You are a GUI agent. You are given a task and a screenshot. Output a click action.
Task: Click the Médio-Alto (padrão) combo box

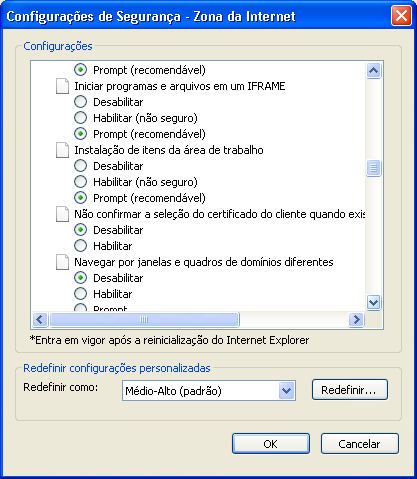(209, 391)
